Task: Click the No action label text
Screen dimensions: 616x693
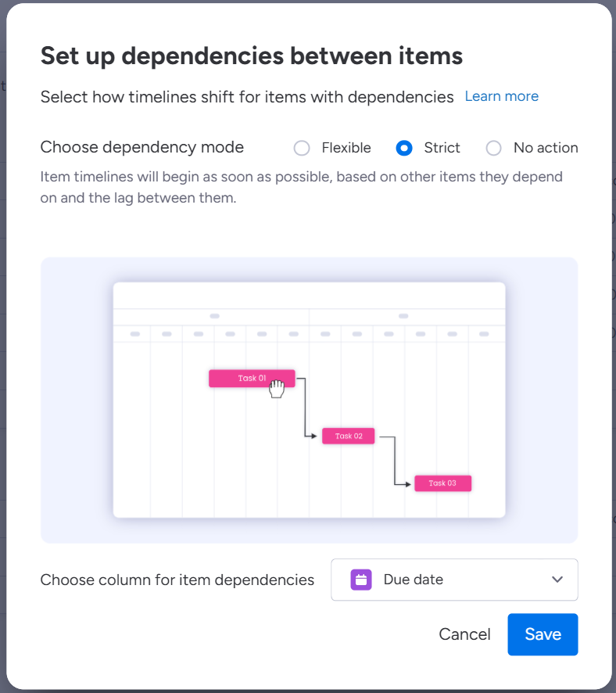Action: tap(546, 148)
